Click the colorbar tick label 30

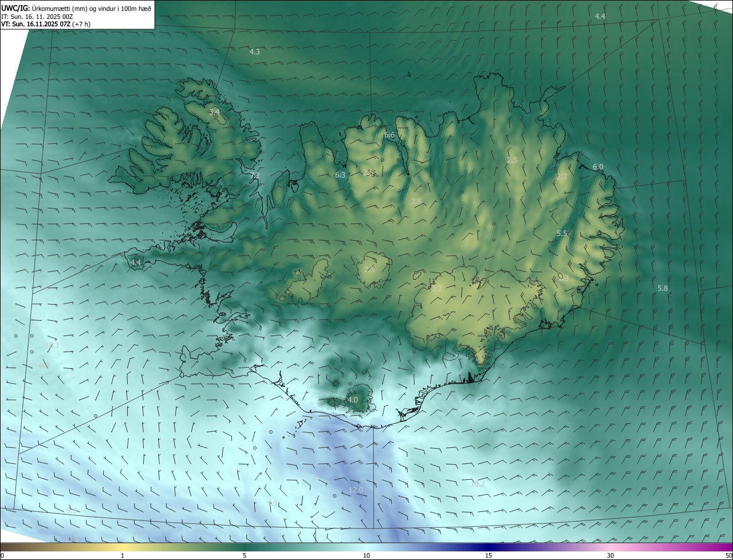[x=610, y=555]
